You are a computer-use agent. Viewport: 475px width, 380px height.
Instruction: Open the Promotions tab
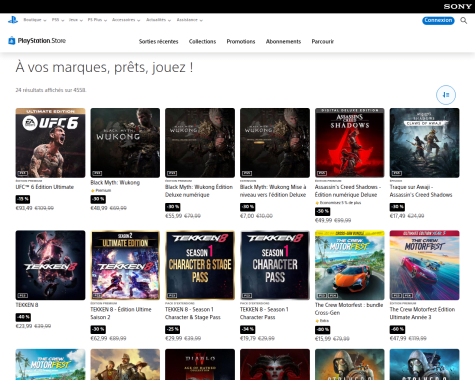click(241, 42)
